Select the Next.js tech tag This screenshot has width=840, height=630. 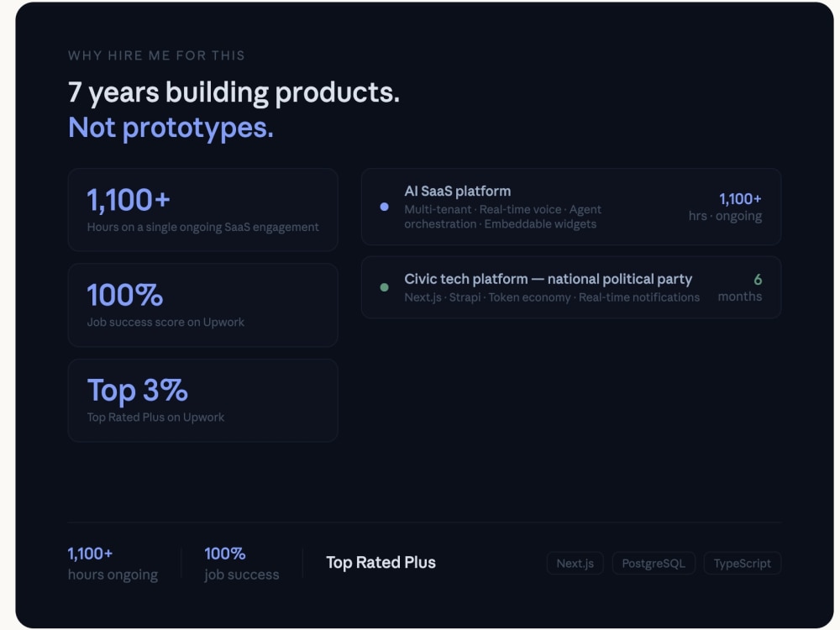pos(575,564)
